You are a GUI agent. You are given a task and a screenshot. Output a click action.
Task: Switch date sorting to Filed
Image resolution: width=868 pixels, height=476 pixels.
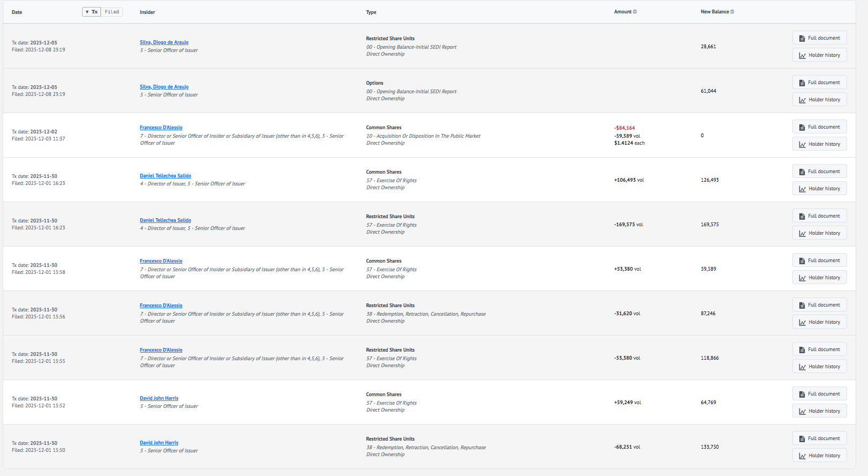pyautogui.click(x=112, y=12)
